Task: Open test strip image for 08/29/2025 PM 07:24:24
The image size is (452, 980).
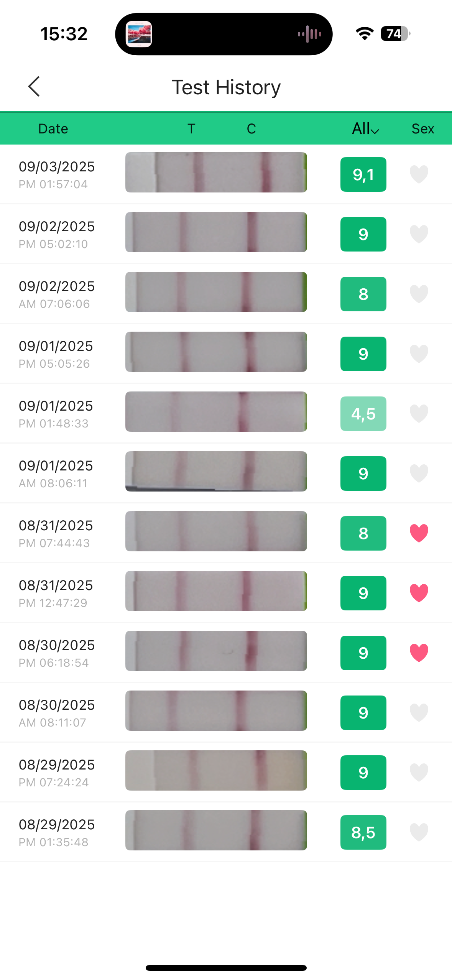Action: (216, 771)
